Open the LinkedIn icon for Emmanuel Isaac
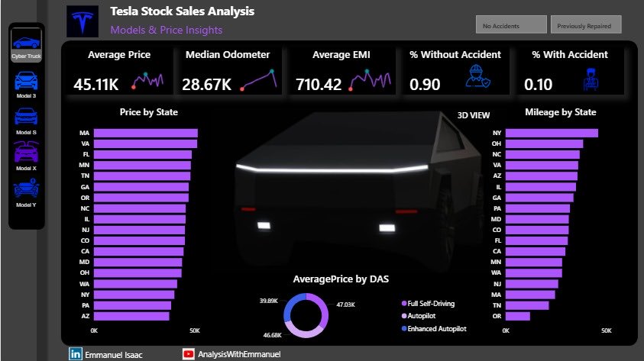Image resolution: width=644 pixels, height=361 pixels. [x=75, y=354]
